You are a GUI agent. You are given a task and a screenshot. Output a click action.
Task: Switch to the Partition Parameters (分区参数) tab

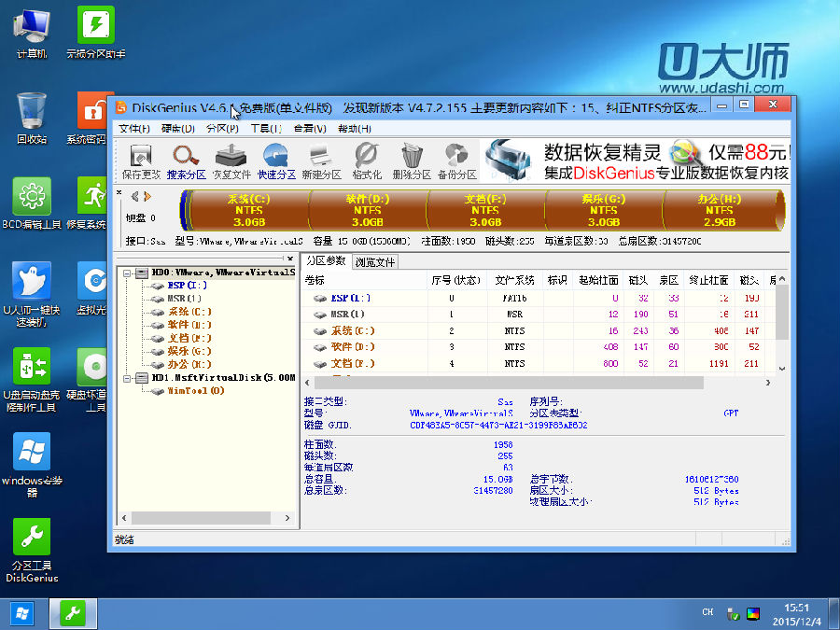(326, 261)
